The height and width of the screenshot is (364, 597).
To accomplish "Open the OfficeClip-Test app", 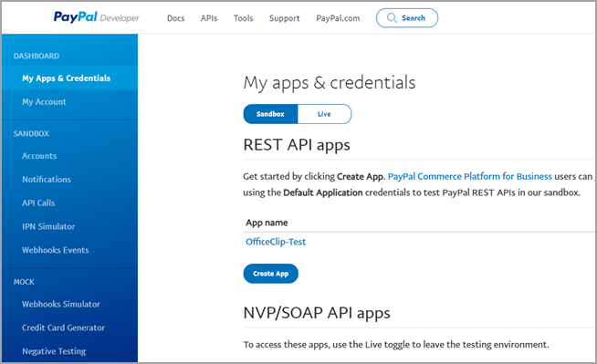I will (x=276, y=242).
